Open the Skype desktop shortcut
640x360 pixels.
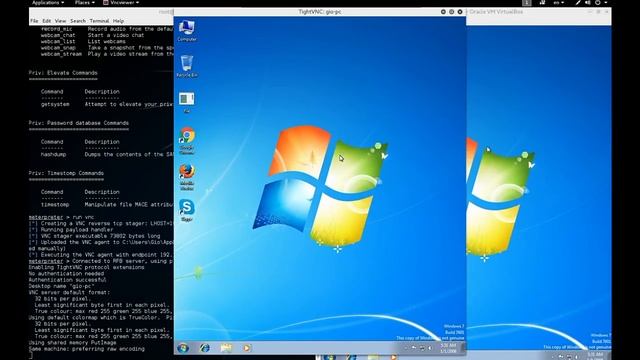pos(187,210)
